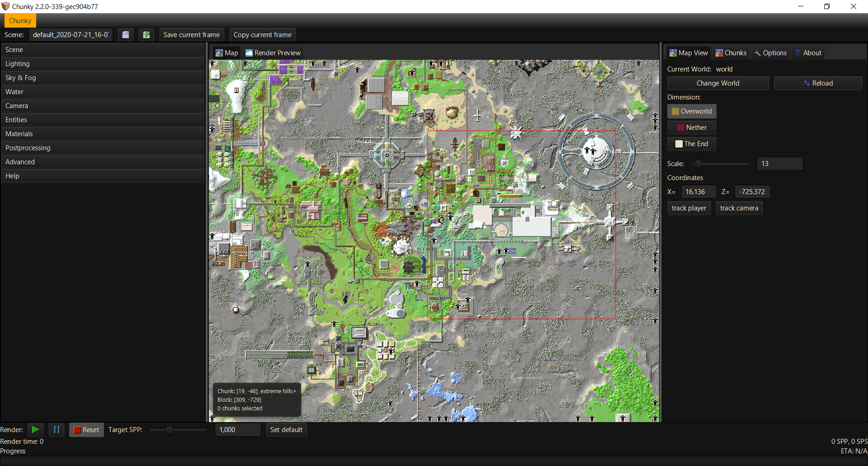Click the Target SPP slider
Image resolution: width=868 pixels, height=466 pixels.
(179, 430)
